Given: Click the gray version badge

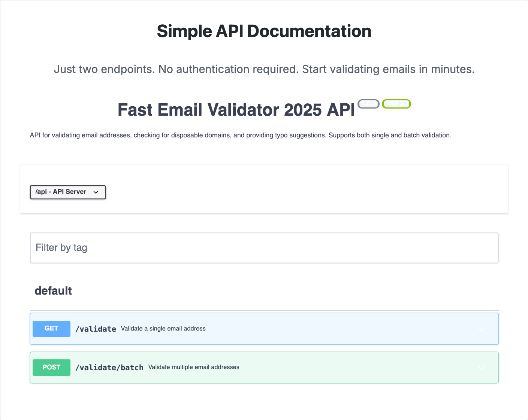Looking at the screenshot, I should pyautogui.click(x=369, y=104).
